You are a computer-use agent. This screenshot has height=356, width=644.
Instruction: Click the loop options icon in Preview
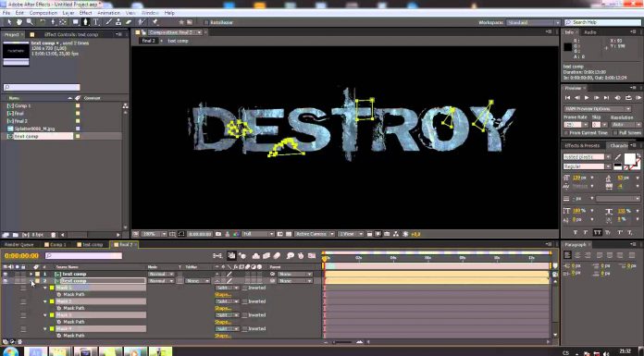(x=628, y=98)
